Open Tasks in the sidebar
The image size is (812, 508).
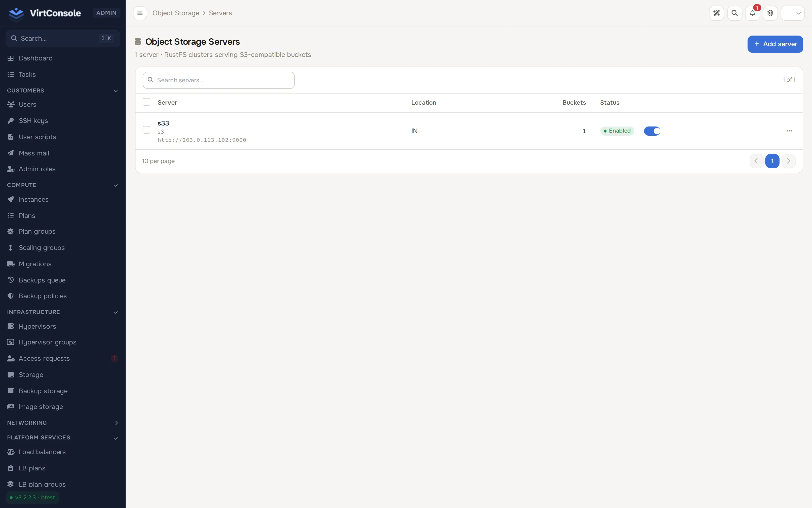pyautogui.click(x=63, y=74)
